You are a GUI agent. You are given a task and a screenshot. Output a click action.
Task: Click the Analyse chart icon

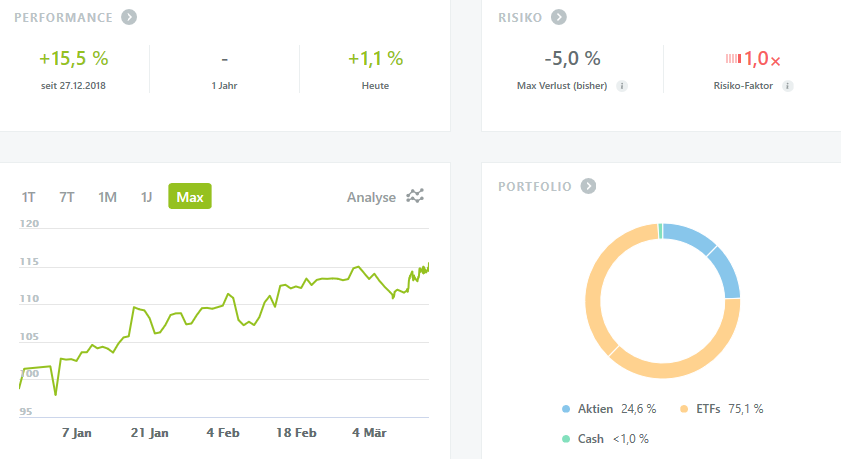pos(416,197)
